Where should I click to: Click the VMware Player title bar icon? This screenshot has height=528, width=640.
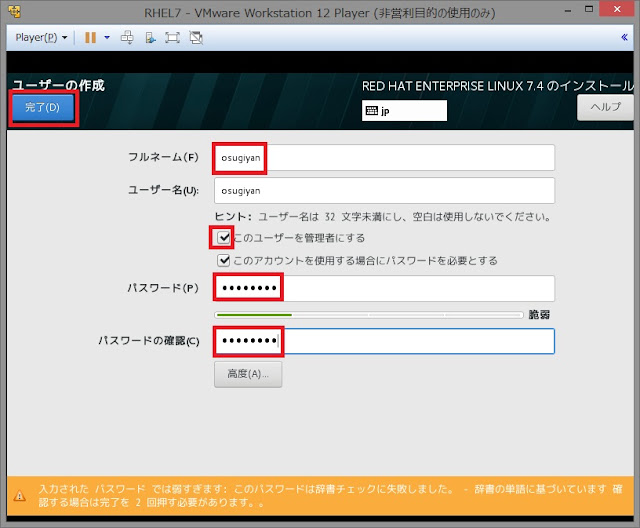click(x=15, y=11)
